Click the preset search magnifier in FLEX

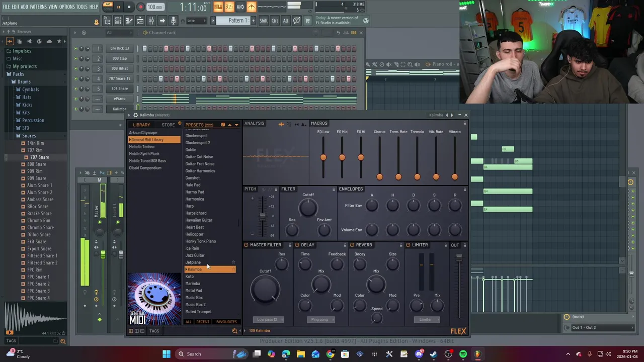click(x=234, y=331)
